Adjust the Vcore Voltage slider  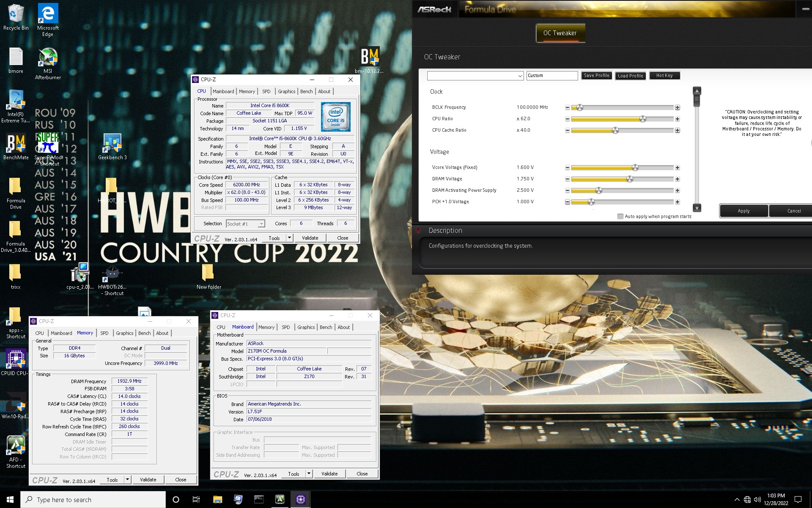click(635, 168)
